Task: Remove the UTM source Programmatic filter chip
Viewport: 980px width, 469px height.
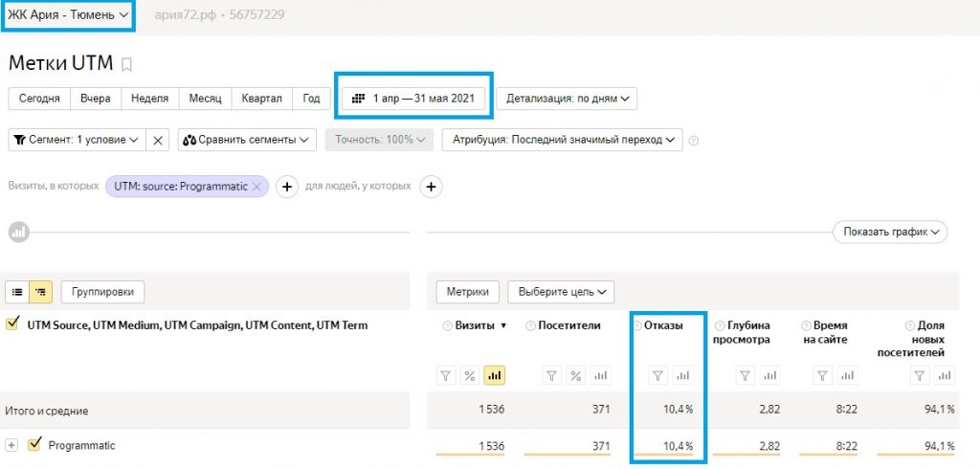Action: [256, 187]
